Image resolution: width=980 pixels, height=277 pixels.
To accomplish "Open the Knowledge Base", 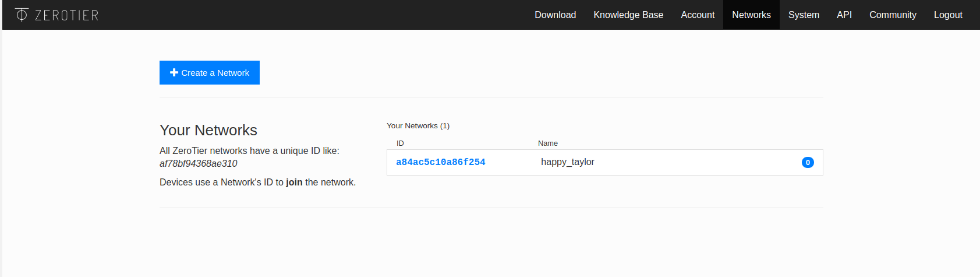I will point(628,15).
